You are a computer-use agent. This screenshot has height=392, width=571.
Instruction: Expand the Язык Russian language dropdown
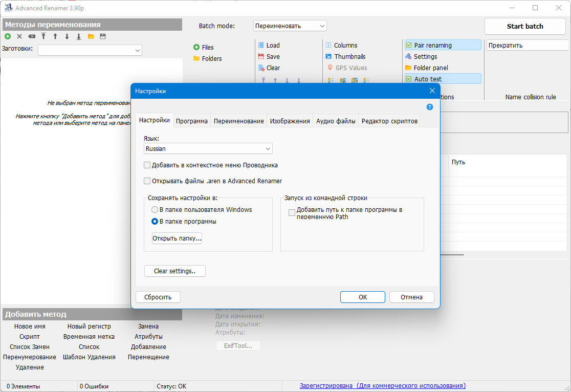point(208,148)
